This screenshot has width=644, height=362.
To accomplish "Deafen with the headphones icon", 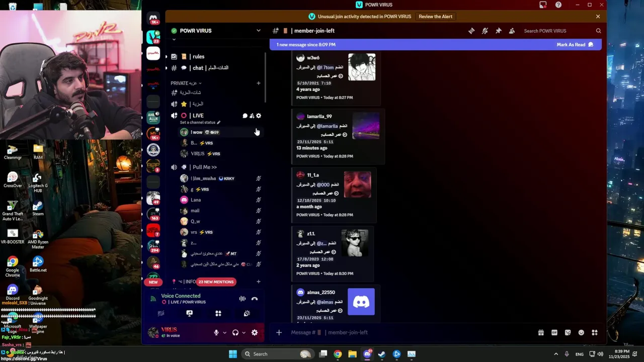I will point(235,332).
